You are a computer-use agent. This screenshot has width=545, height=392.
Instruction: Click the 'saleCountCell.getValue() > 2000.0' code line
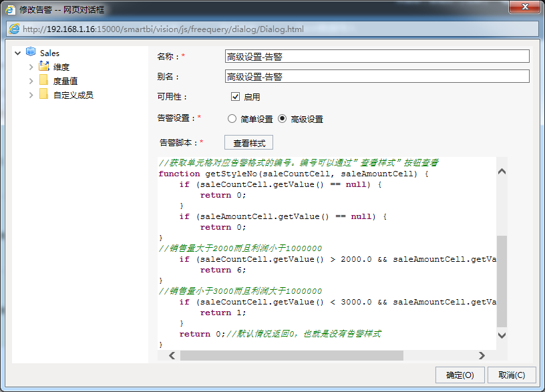[337, 259]
